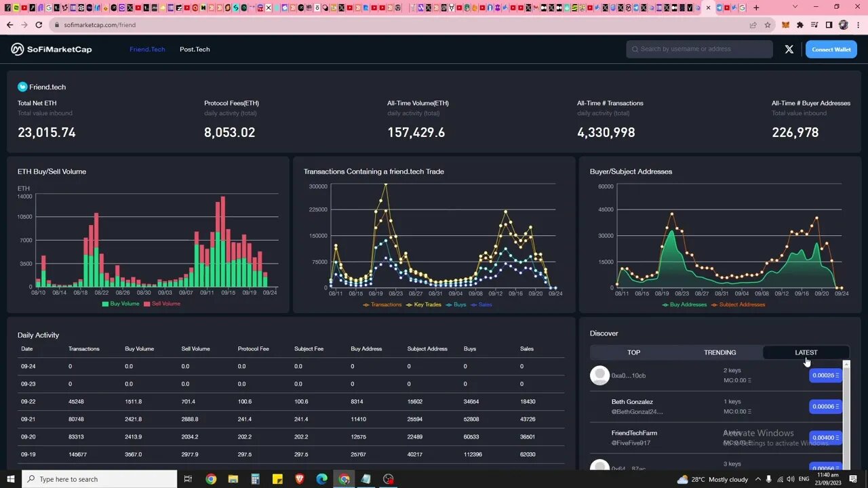Toggle the Sales series legend
This screenshot has width=868, height=488.
tap(481, 304)
